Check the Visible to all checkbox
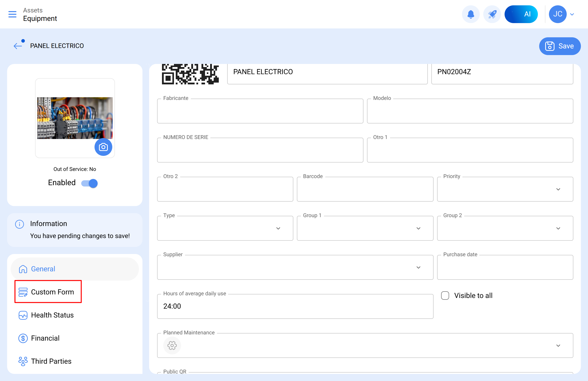588x381 pixels. pos(445,296)
